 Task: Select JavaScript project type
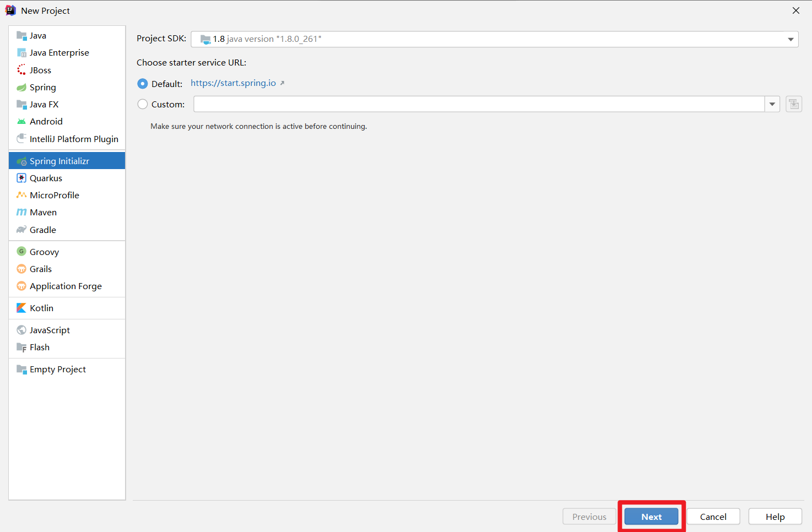coord(67,330)
